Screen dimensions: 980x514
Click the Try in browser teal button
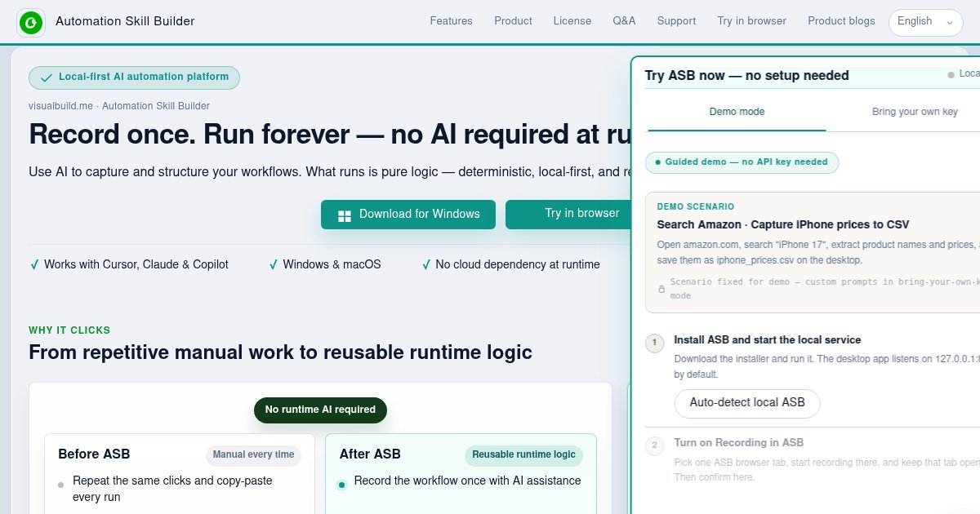569,214
